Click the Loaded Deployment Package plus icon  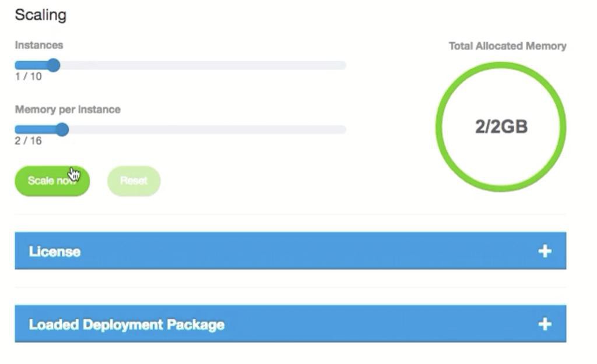click(545, 324)
